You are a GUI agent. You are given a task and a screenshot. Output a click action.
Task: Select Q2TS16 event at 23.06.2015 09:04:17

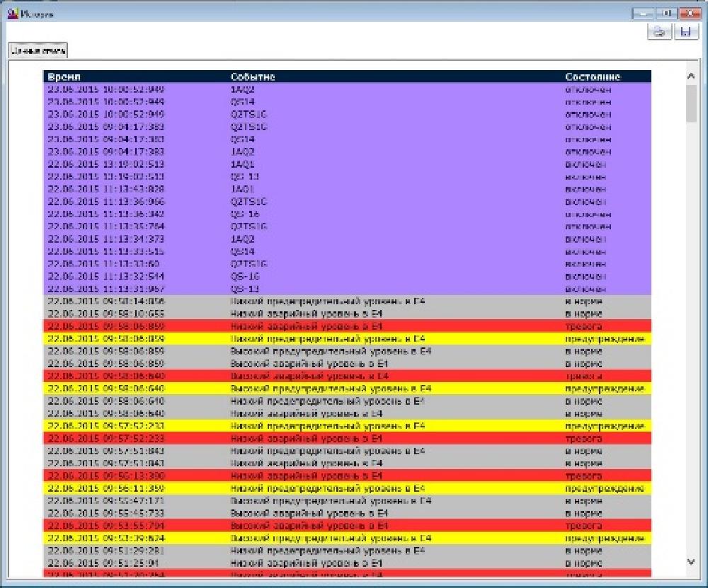pyautogui.click(x=347, y=127)
